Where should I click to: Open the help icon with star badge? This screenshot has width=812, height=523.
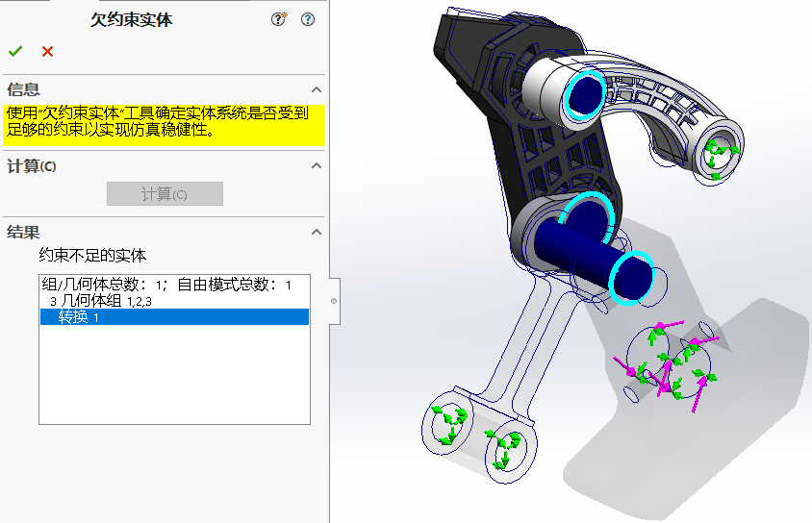(x=279, y=19)
